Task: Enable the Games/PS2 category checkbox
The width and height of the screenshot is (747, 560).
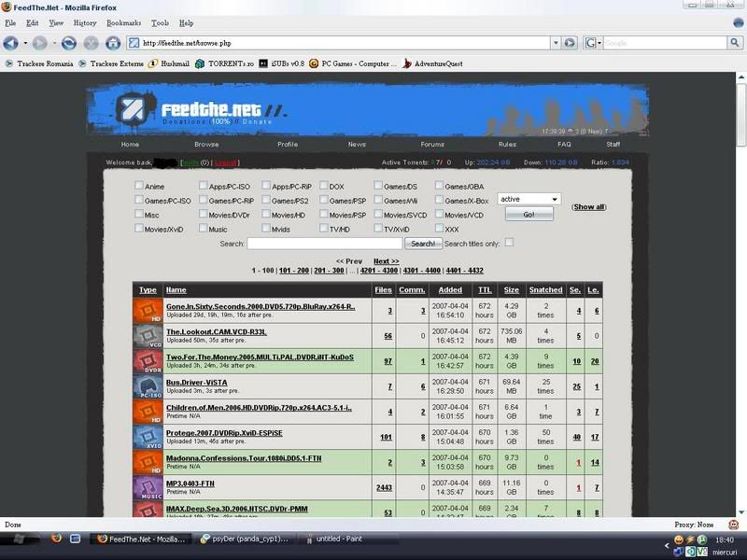Action: [x=266, y=200]
